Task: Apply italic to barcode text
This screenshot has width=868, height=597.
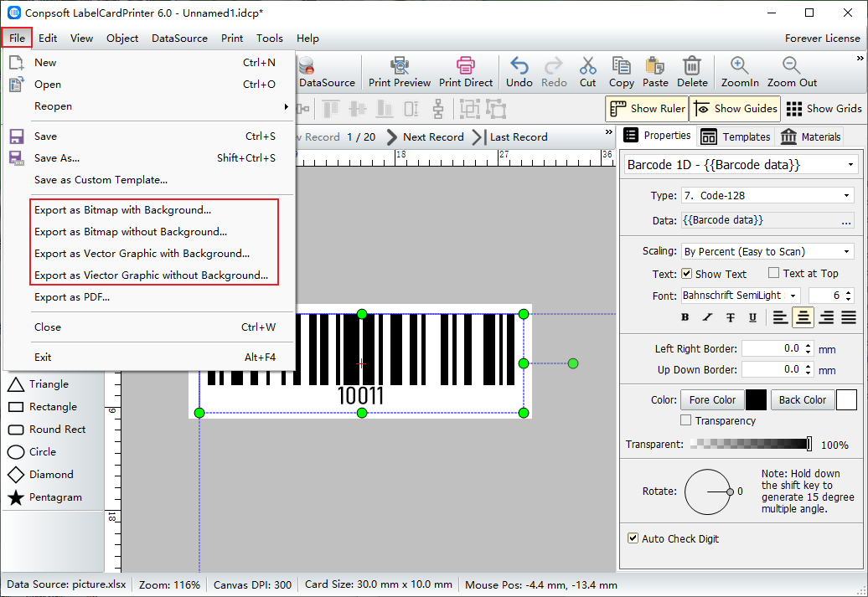Action: point(707,317)
